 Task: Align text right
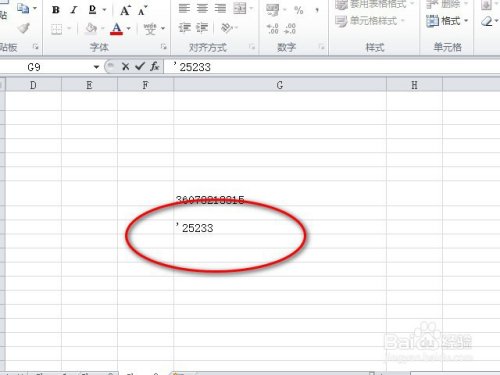coord(220,8)
